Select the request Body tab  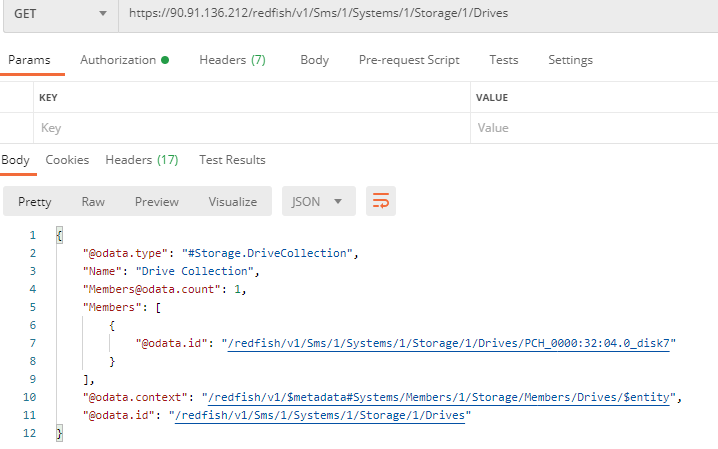coord(314,60)
